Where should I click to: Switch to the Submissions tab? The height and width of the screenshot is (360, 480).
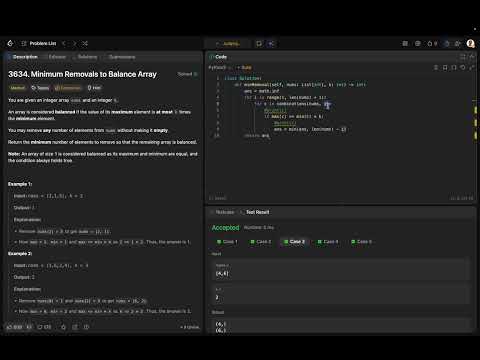coord(119,57)
